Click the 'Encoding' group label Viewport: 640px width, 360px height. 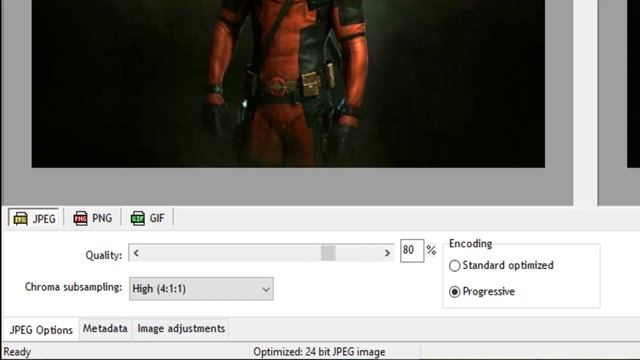pos(471,244)
